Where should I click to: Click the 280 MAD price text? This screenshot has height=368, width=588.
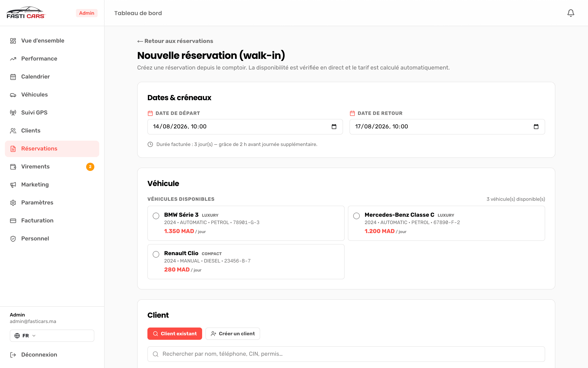click(x=177, y=270)
